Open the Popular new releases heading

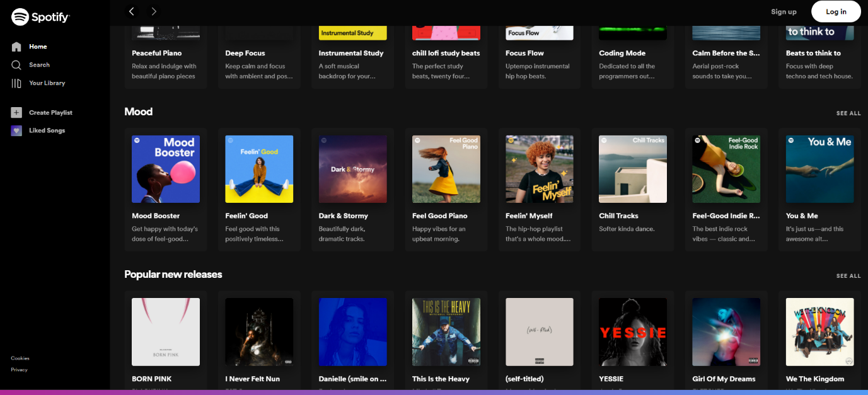coord(173,274)
